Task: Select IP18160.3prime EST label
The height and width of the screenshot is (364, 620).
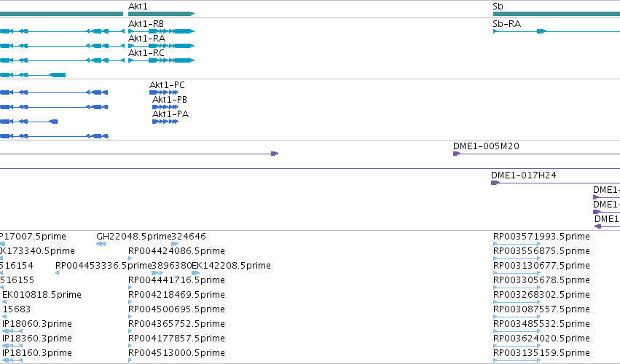Action: (36, 353)
